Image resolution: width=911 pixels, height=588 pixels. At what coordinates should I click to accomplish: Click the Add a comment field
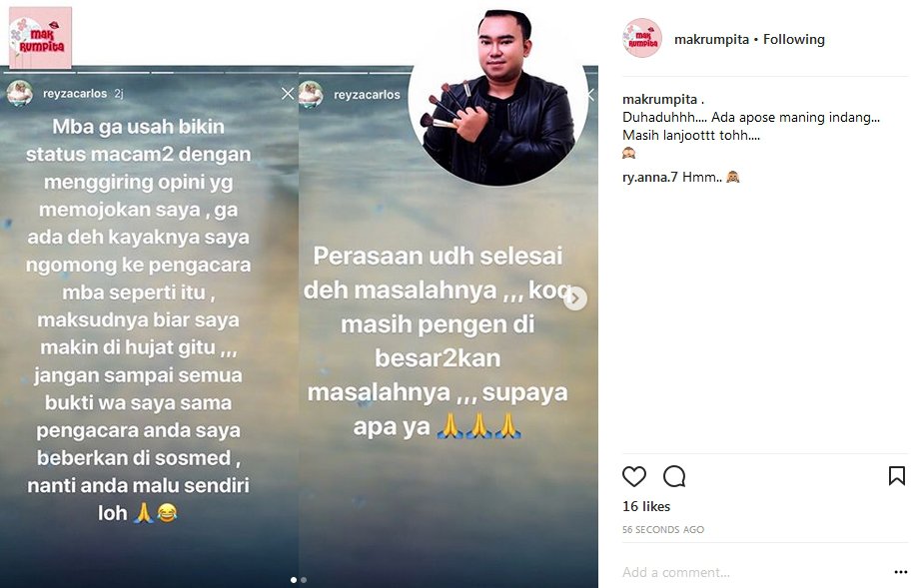pos(755,572)
